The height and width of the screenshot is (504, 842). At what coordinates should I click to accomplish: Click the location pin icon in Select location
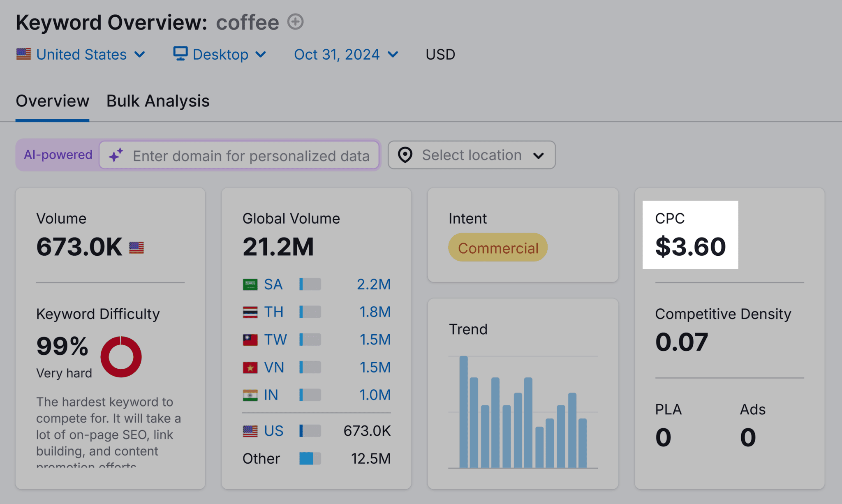tap(405, 155)
